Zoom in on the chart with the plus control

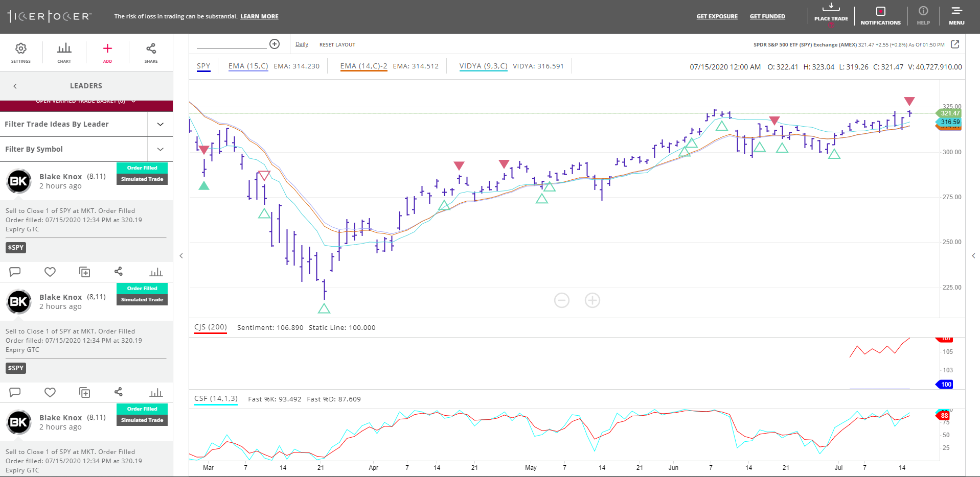pos(592,300)
